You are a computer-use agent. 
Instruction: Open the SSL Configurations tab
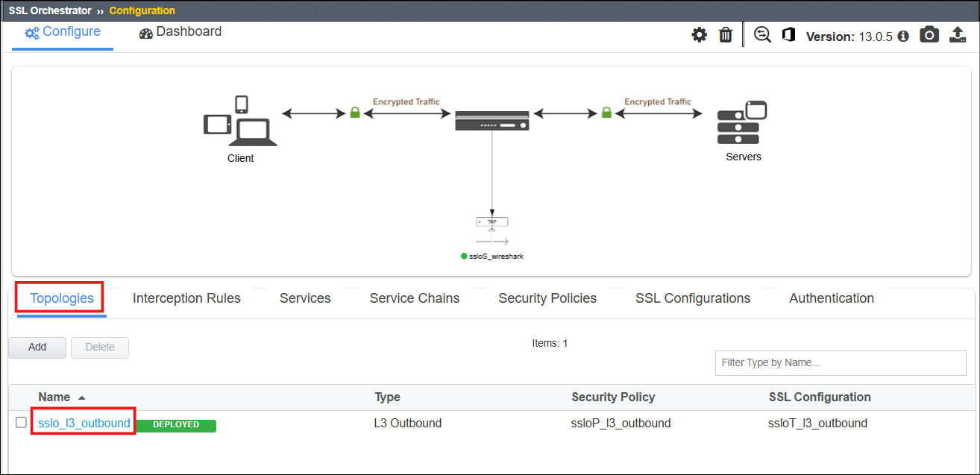coord(693,298)
